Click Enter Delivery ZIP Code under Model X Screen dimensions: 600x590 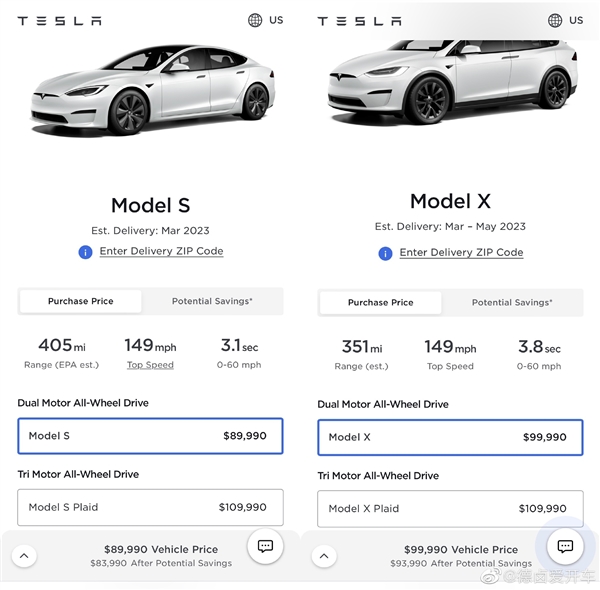[x=461, y=253]
